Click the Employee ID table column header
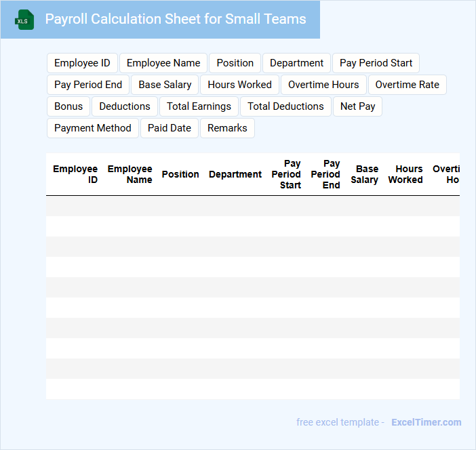 click(x=75, y=174)
